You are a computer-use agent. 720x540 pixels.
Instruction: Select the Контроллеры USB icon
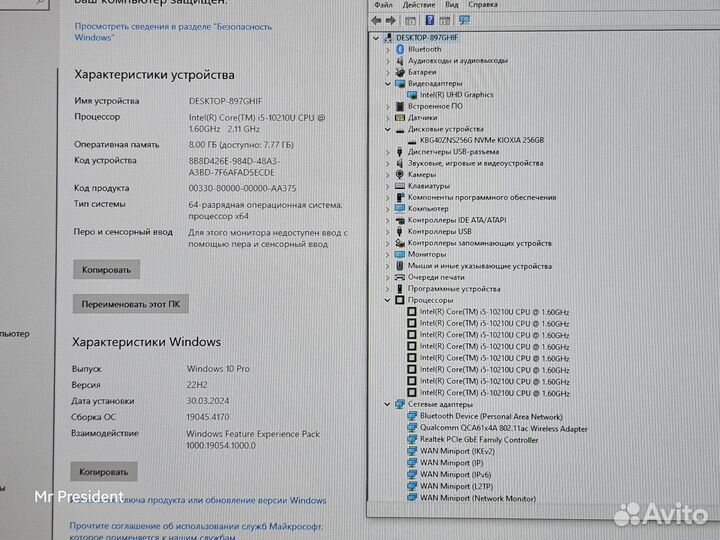coord(400,231)
